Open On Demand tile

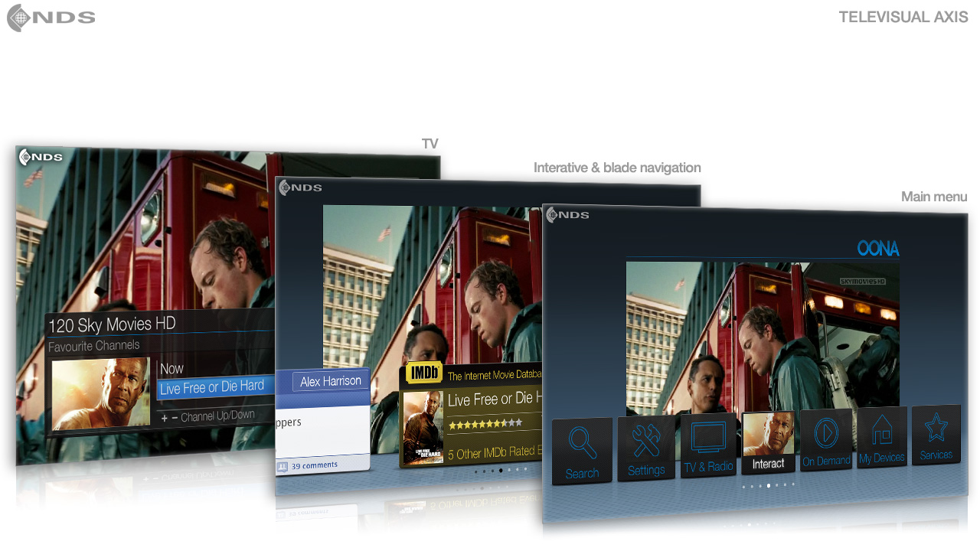(x=826, y=440)
